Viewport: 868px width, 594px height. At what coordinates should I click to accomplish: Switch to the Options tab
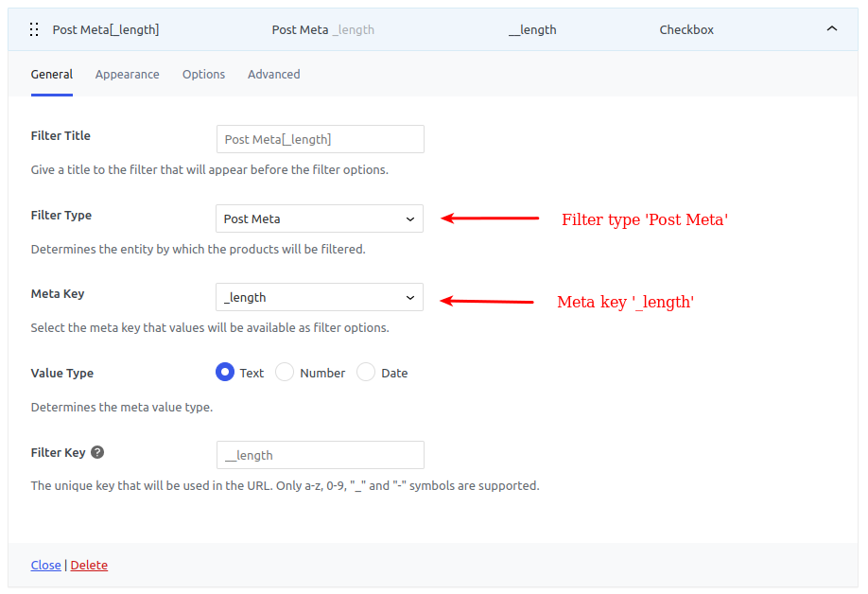(203, 74)
